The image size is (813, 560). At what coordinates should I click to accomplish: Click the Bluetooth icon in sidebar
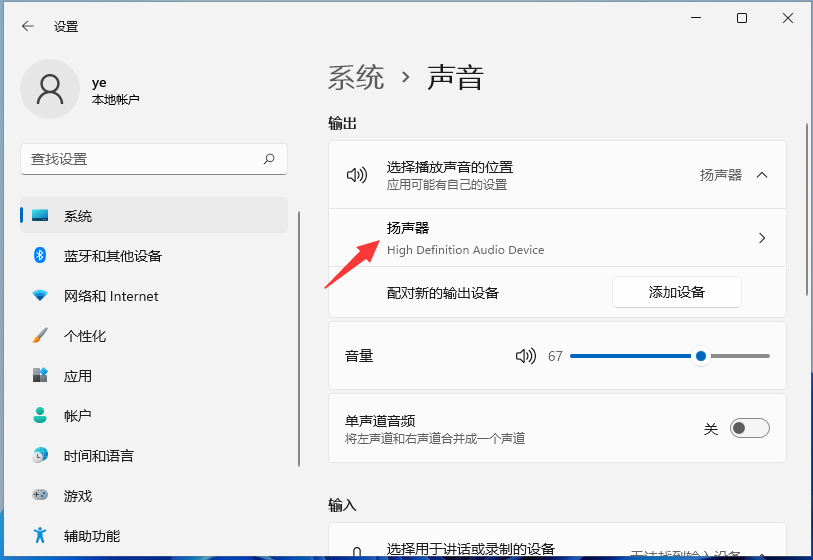click(x=40, y=256)
